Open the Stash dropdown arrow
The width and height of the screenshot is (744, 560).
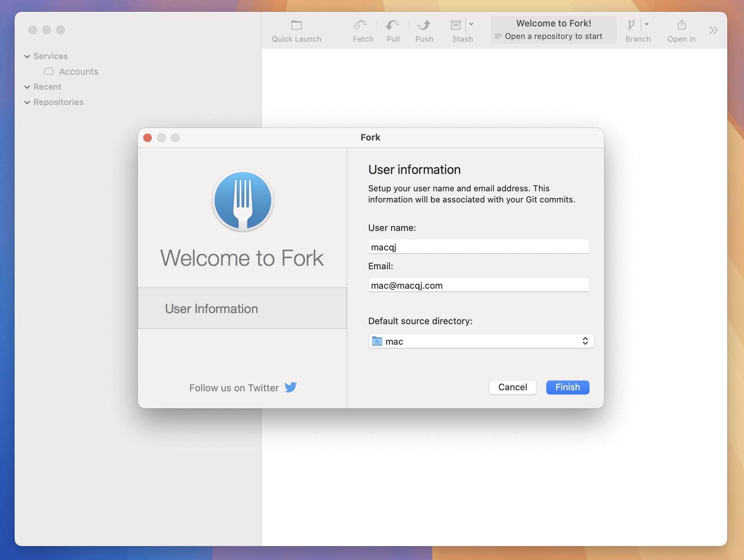click(x=471, y=24)
